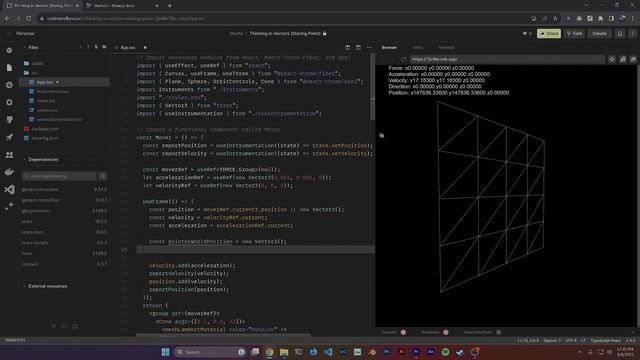Open File Explorer from taskbar
Image resolution: width=640 pixels, height=360 pixels.
[x=284, y=352]
